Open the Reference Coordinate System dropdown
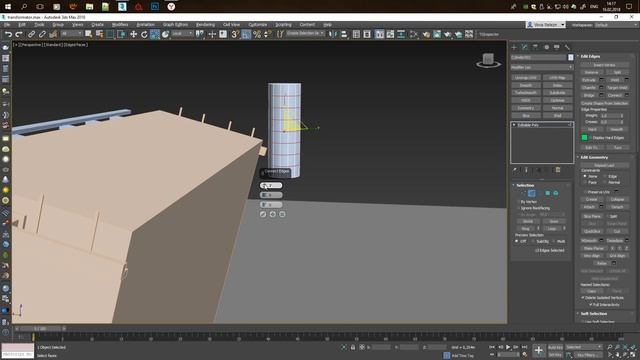 [x=182, y=34]
